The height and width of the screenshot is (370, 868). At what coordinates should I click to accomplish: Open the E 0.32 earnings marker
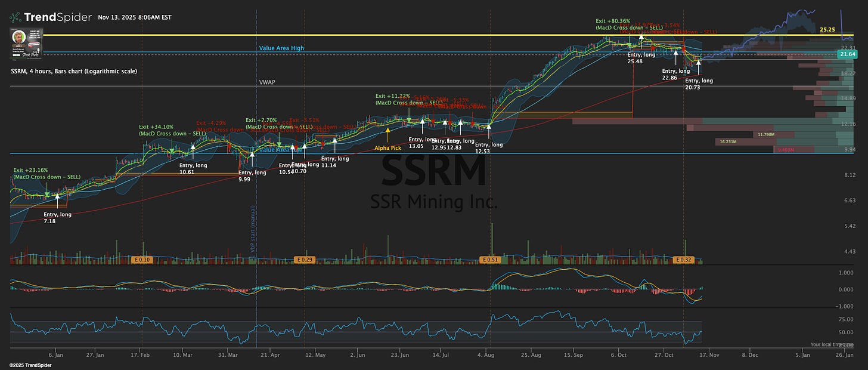pyautogui.click(x=683, y=260)
